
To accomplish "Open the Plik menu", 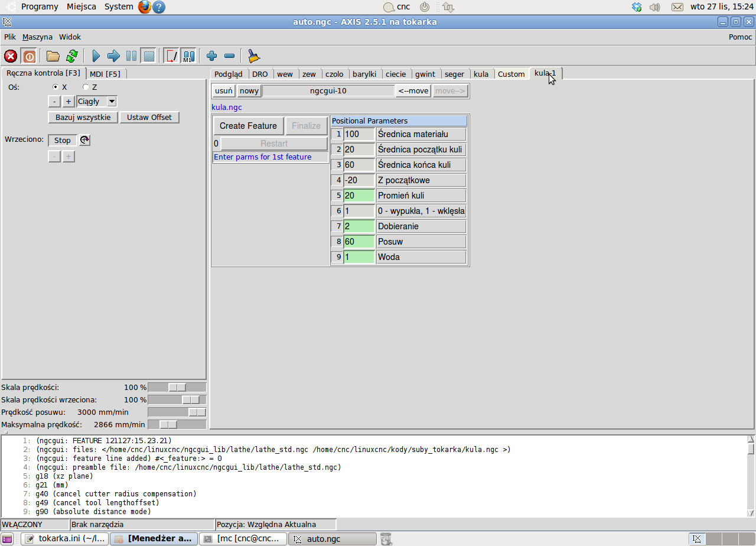I will [x=10, y=37].
